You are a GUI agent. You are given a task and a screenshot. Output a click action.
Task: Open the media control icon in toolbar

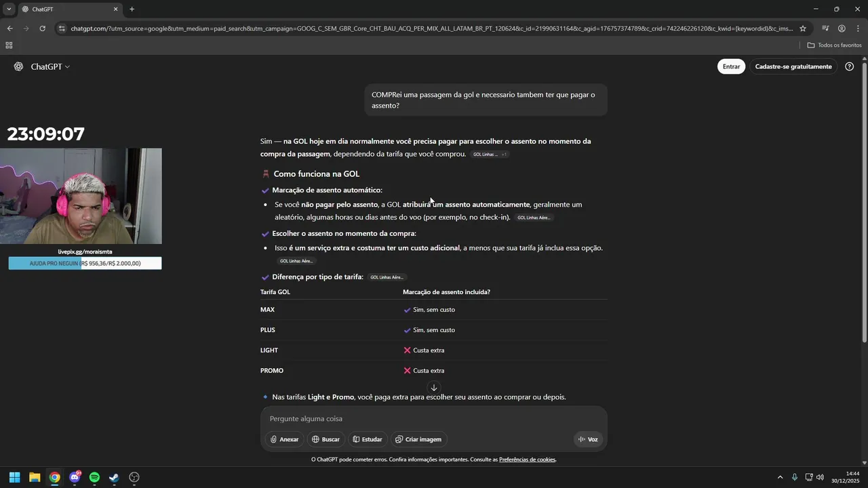click(x=825, y=28)
